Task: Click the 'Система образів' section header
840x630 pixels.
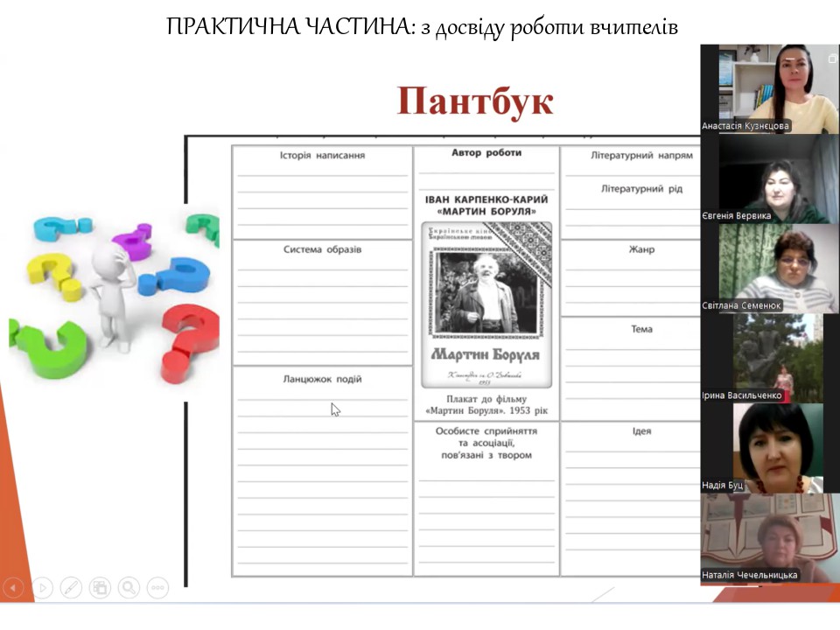Action: pyautogui.click(x=322, y=249)
